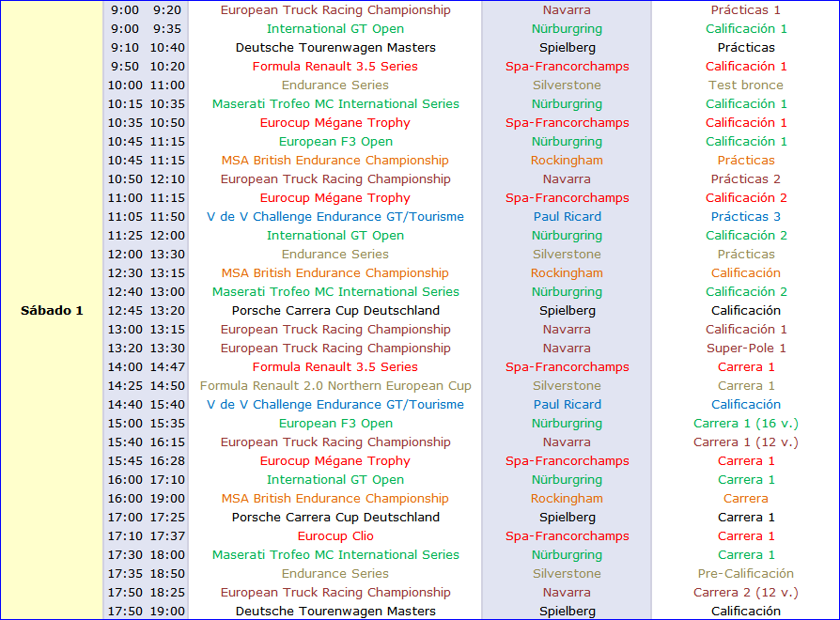This screenshot has height=620, width=840.
Task: Click the 'Sábado 1' day cell
Action: pos(52,311)
